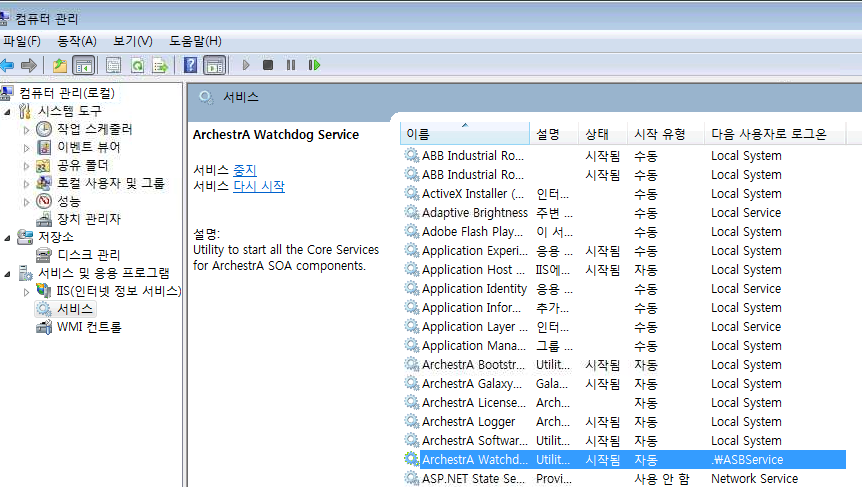
Task: Select the Application Identity service row
Action: coord(624,289)
